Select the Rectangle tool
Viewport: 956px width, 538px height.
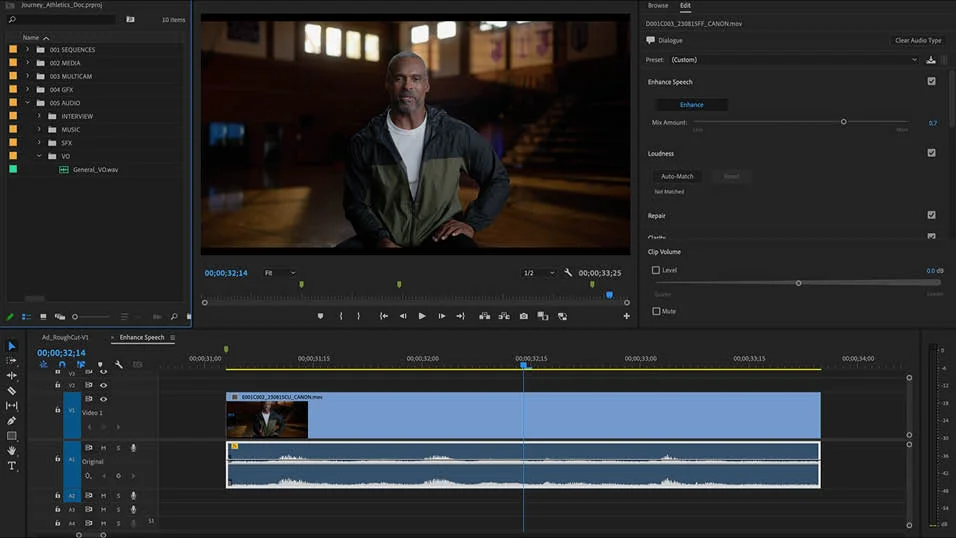pos(12,436)
